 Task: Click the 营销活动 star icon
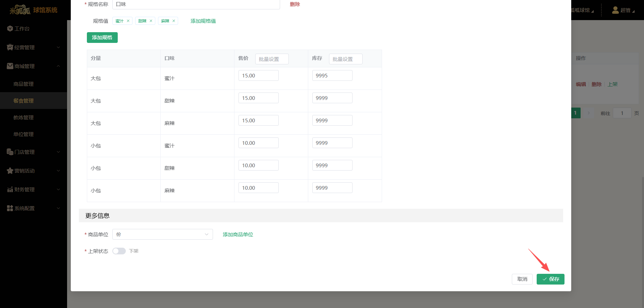pos(10,171)
